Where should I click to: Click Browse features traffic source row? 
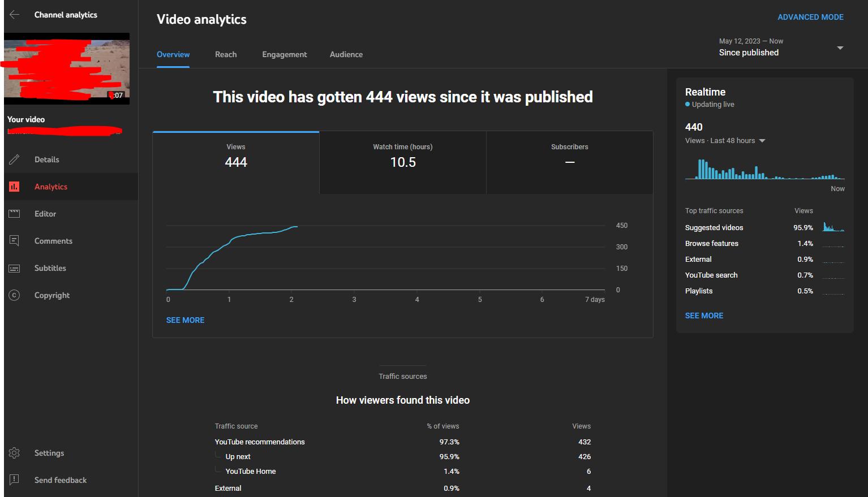pos(765,243)
